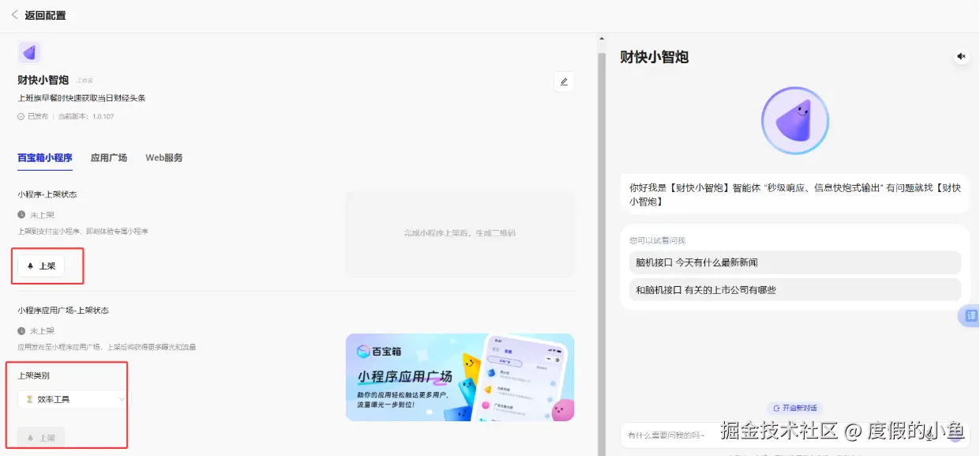Screen dimensions: 980x456
Task: Click clock icon beside 未上架 under 小程序应用广场-上架状态
Action: point(21,331)
